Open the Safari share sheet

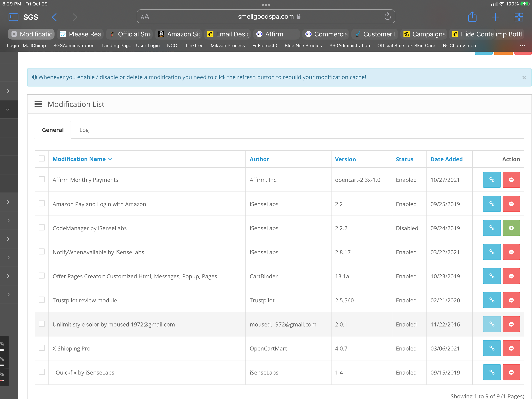(x=472, y=17)
